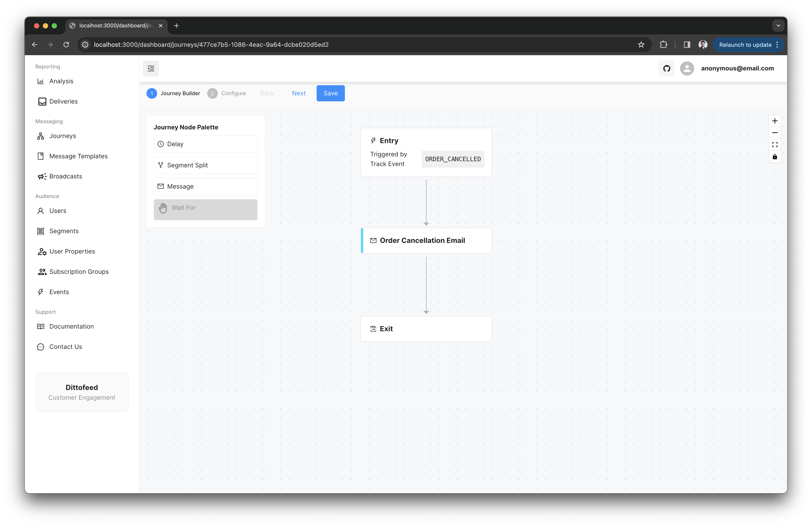Viewport: 812px width, 526px height.
Task: Open the browser extensions puzzle icon
Action: tap(663, 45)
